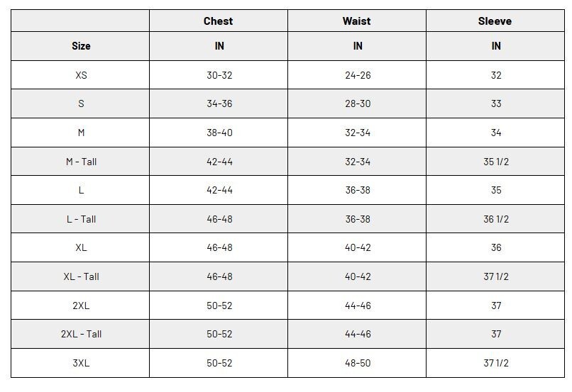The height and width of the screenshot is (392, 572).
Task: Select the XS size row label
Action: [x=81, y=75]
